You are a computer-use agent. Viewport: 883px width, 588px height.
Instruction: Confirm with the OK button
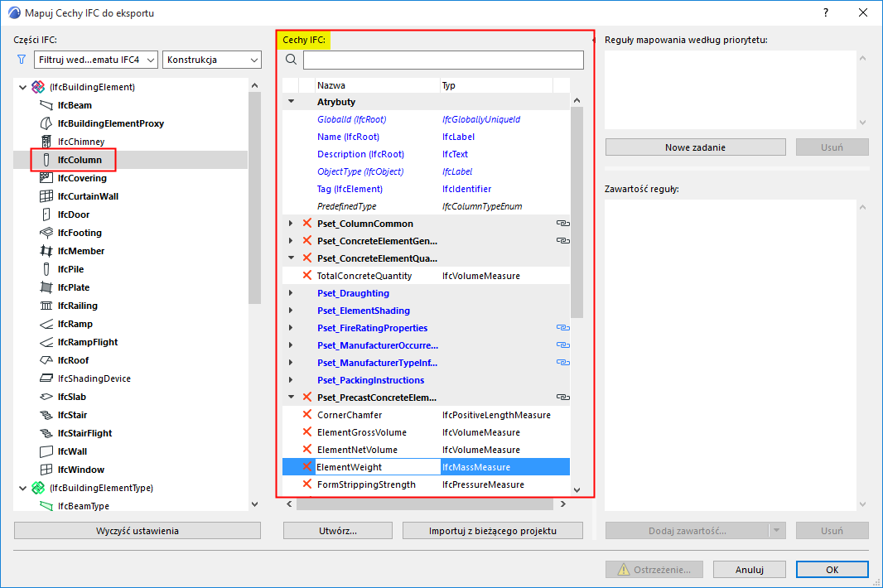coord(832,570)
